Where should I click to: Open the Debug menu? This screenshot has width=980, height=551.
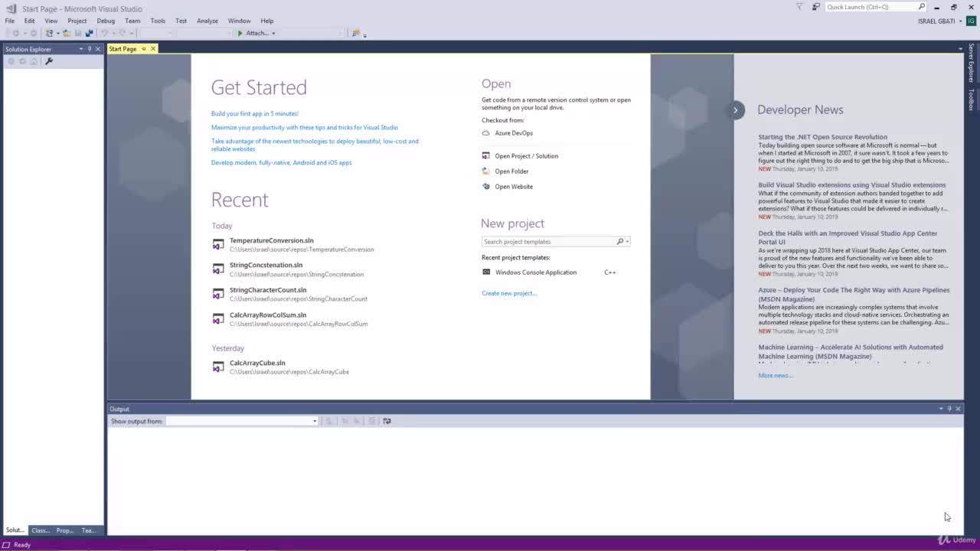106,21
